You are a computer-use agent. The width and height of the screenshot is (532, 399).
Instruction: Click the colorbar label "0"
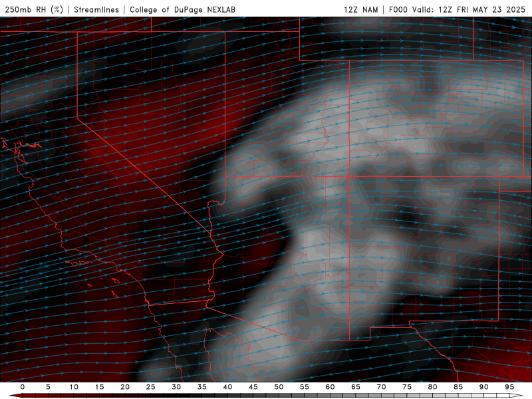(x=23, y=387)
